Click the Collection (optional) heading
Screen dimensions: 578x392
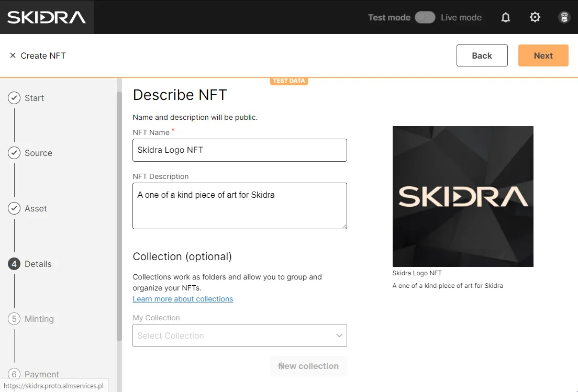pos(182,256)
